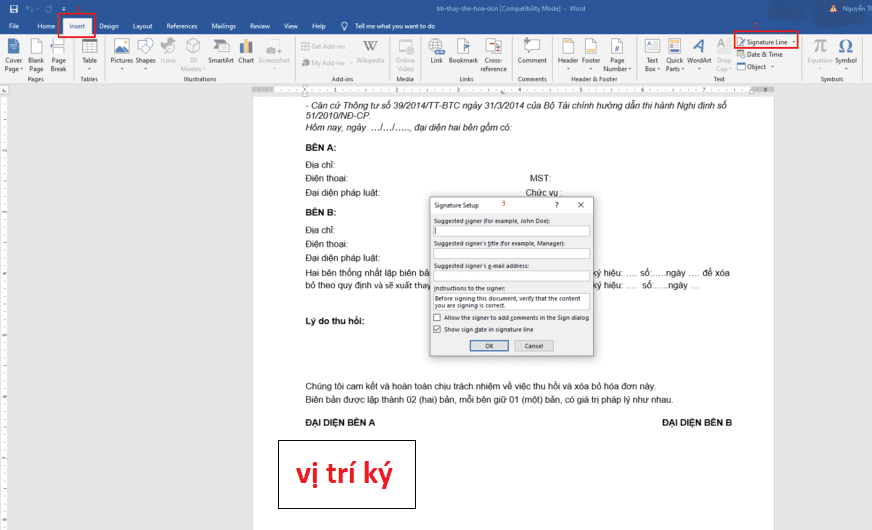Viewport: 872px width, 530px height.
Task: Click the tab selector at ruler corner
Action: point(4,90)
